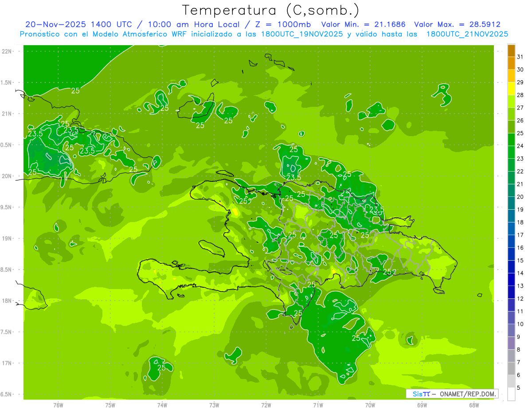The width and height of the screenshot is (532, 411).
Task: Click the 'ONAMET/REP.DOM.' credit label
Action: tap(468, 394)
